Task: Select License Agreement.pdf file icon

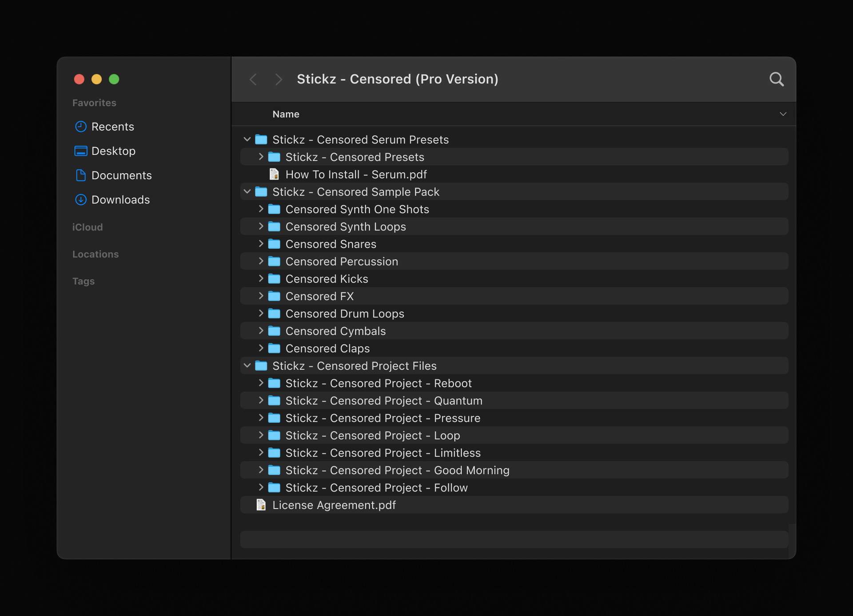Action: (x=261, y=505)
